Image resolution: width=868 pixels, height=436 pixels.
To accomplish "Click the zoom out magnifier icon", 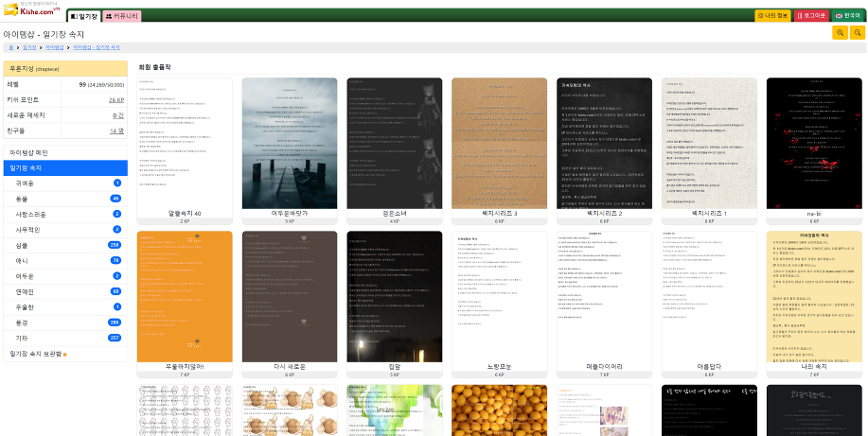I will point(858,33).
